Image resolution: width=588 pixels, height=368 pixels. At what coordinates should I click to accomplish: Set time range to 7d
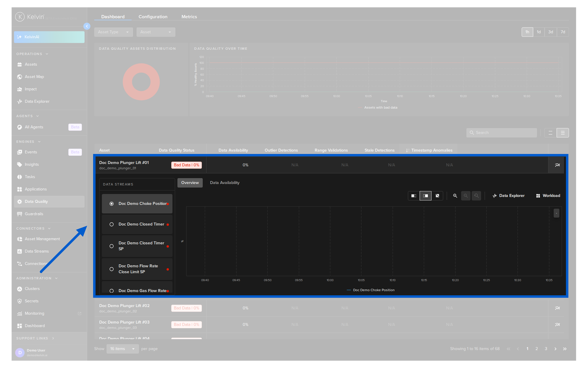click(x=563, y=32)
